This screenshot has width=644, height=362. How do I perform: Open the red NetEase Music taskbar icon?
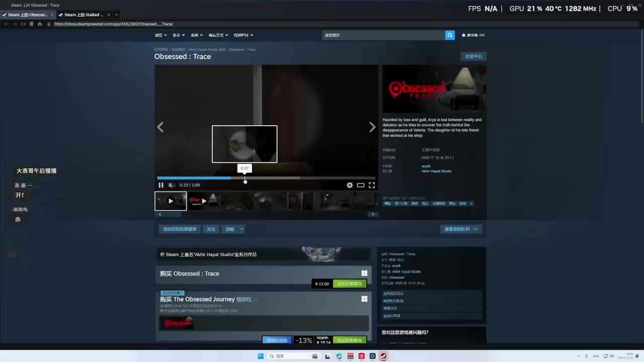tap(361, 356)
